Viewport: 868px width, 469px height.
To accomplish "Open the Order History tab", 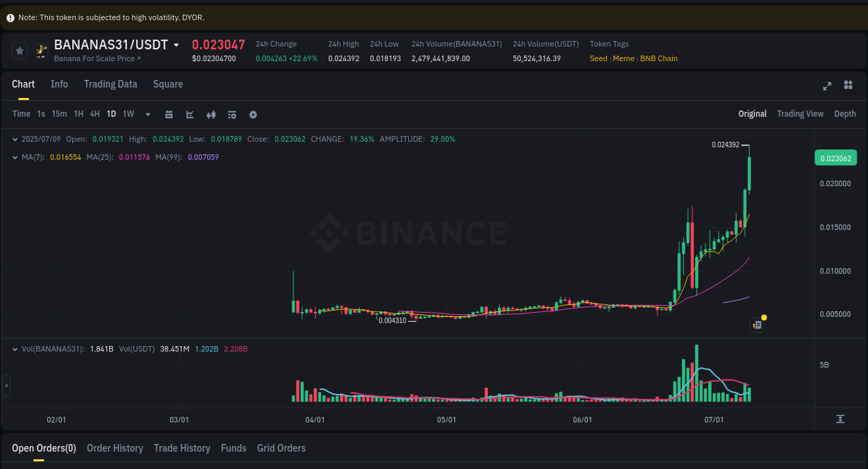I will point(115,448).
